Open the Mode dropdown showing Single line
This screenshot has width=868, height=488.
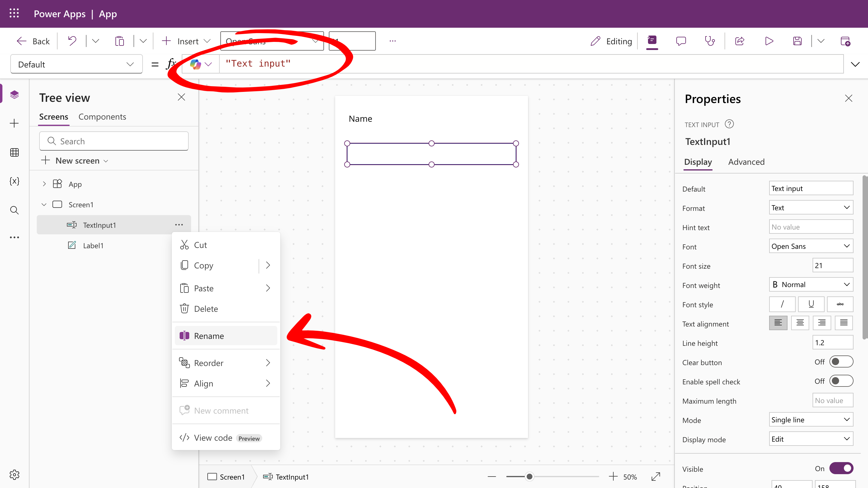click(810, 420)
